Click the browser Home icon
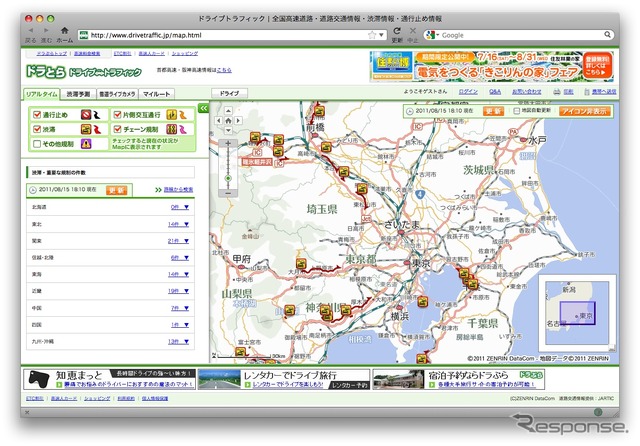Screen dimensions: 640x446 [x=64, y=31]
